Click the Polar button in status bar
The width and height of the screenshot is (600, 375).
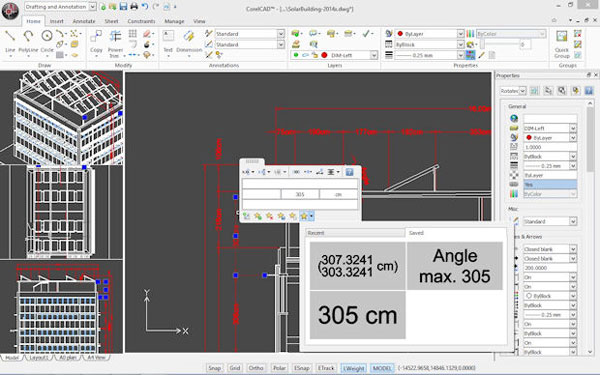279,368
